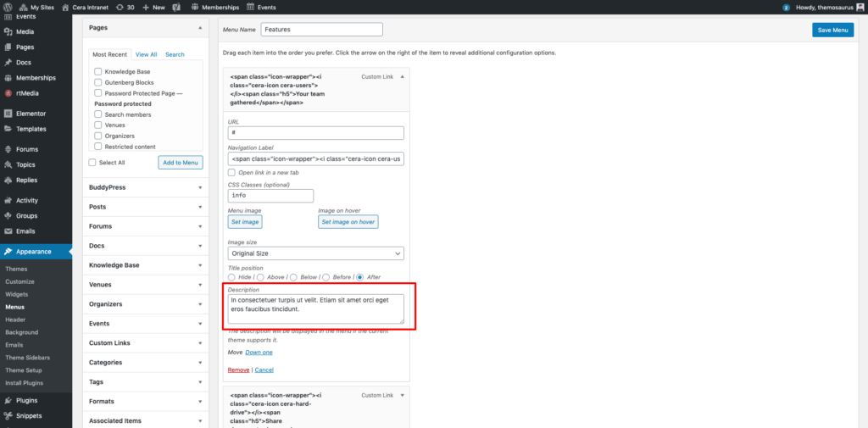Click the Groups sidebar icon
868x428 pixels.
(8, 216)
